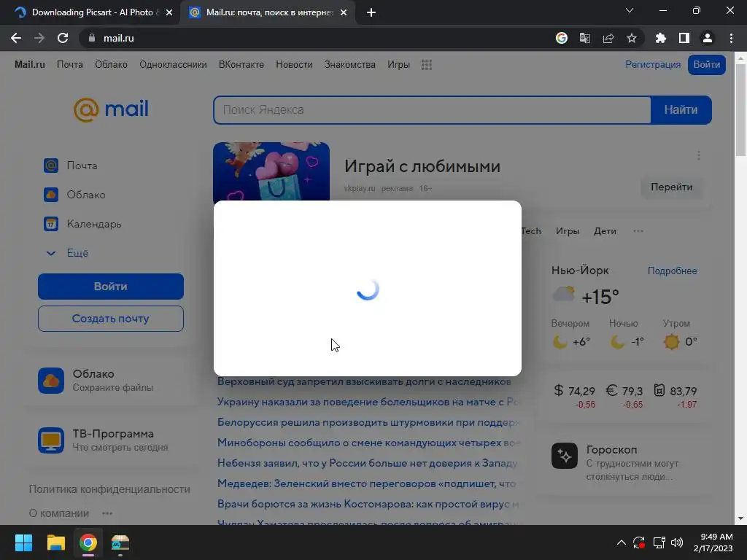The height and width of the screenshot is (560, 747).
Task: Open the Windows Start menu
Action: tap(23, 542)
